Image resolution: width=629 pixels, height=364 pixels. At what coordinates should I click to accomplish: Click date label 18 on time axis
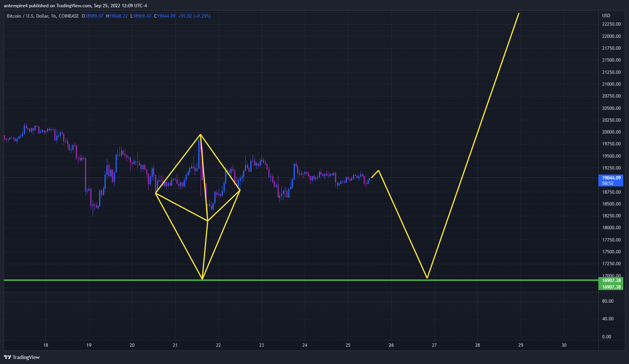pyautogui.click(x=46, y=345)
